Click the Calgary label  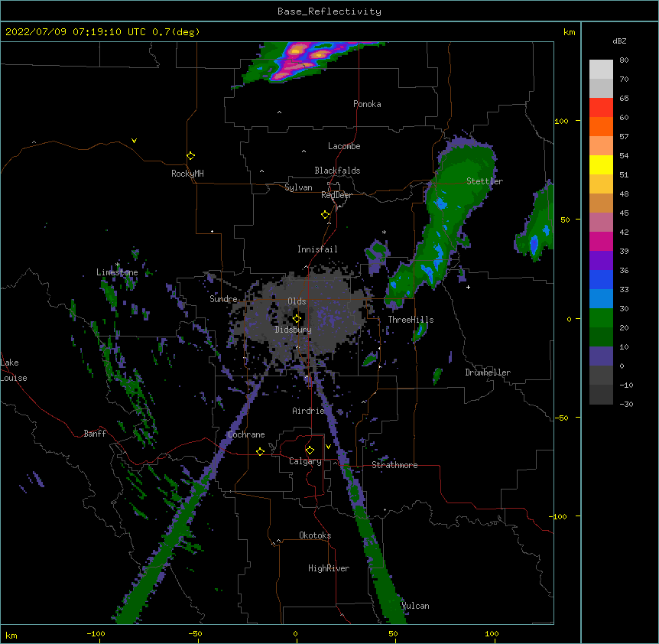(305, 461)
